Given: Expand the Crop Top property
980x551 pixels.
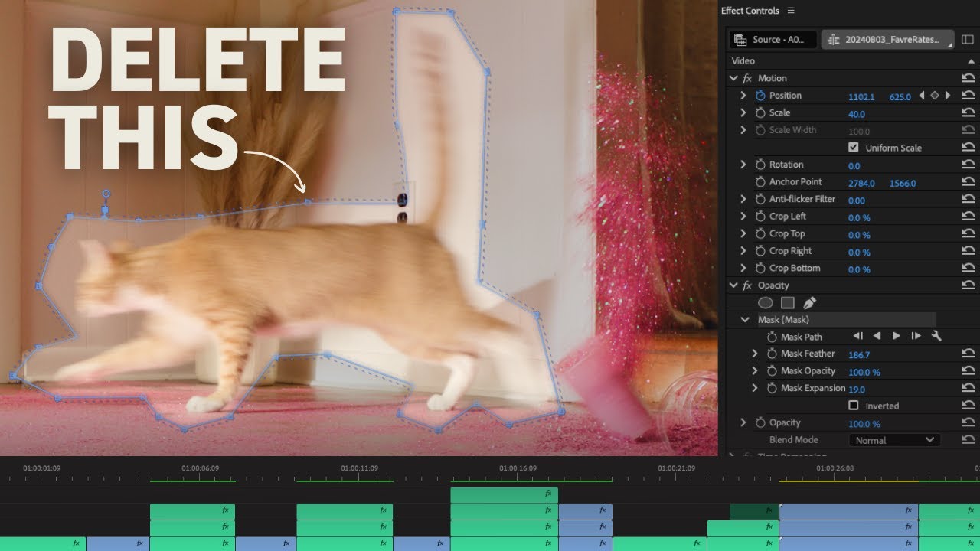Looking at the screenshot, I should pyautogui.click(x=743, y=233).
